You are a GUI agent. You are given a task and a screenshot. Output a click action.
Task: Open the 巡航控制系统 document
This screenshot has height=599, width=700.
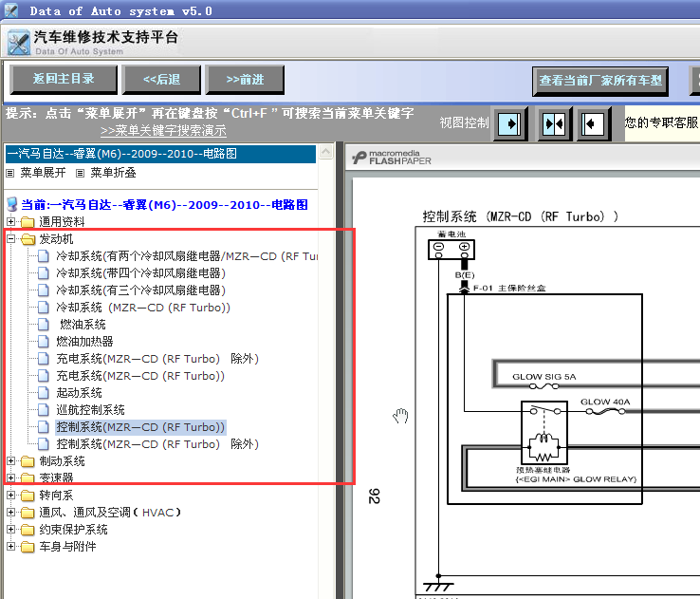click(x=90, y=410)
